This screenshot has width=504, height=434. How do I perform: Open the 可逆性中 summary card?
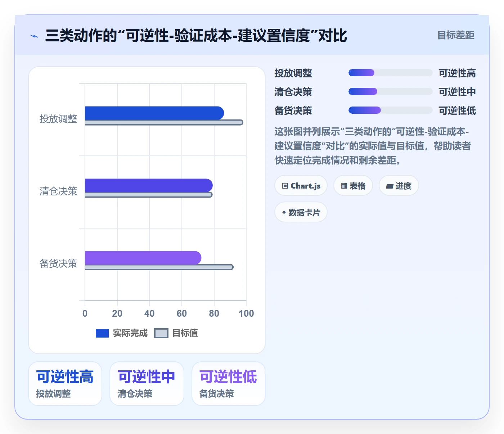point(147,384)
